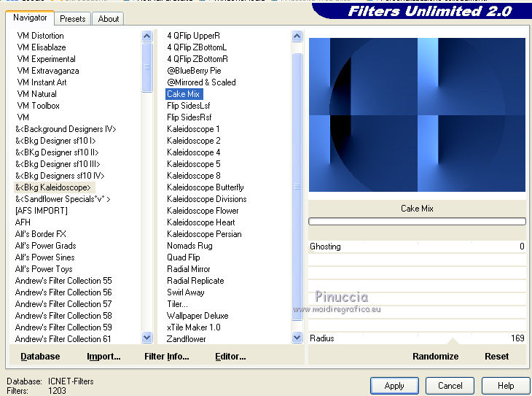532x396 pixels.
Task: Randomize the filter parameters
Action: coord(435,357)
